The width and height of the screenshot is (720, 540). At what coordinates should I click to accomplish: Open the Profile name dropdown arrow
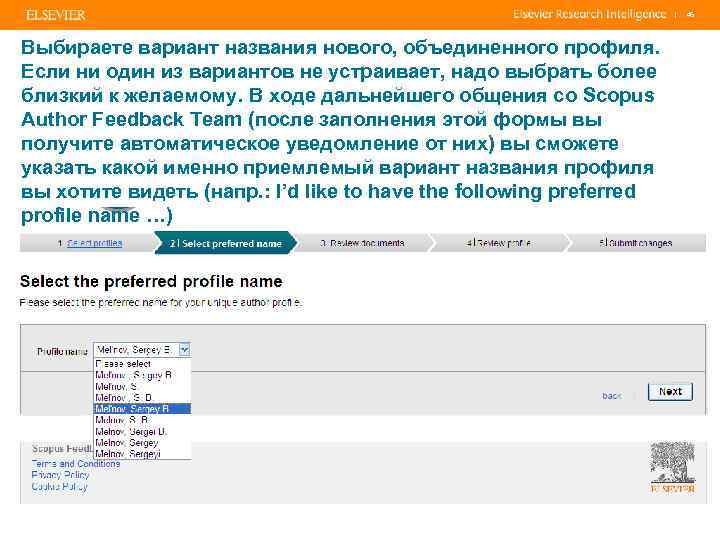(x=184, y=350)
